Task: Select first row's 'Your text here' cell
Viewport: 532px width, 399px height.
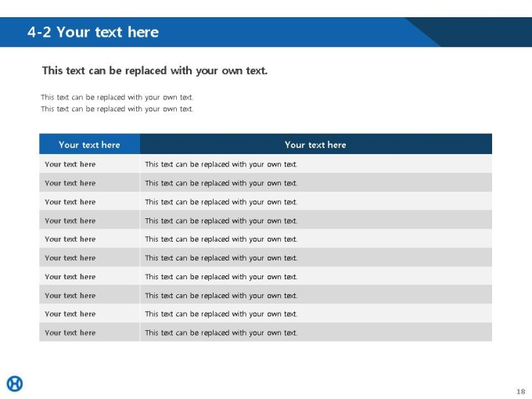Action: (x=89, y=164)
